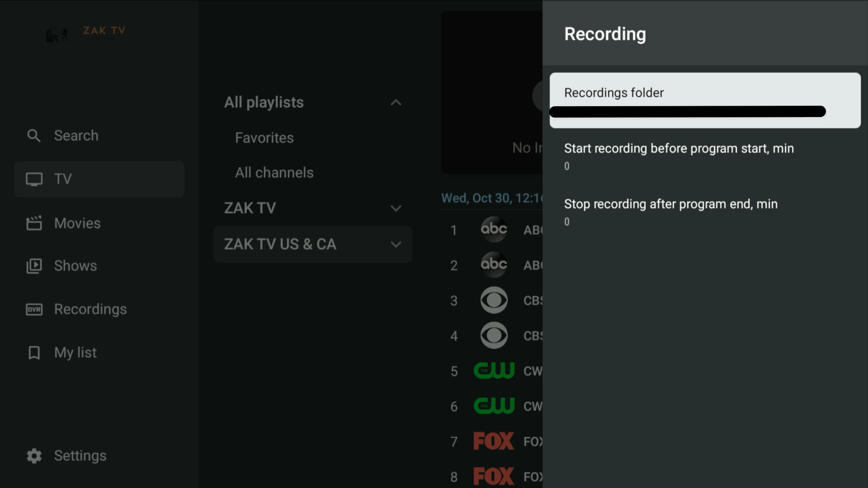Select Favorites in the playlist list
This screenshot has width=868, height=488.
[x=264, y=138]
